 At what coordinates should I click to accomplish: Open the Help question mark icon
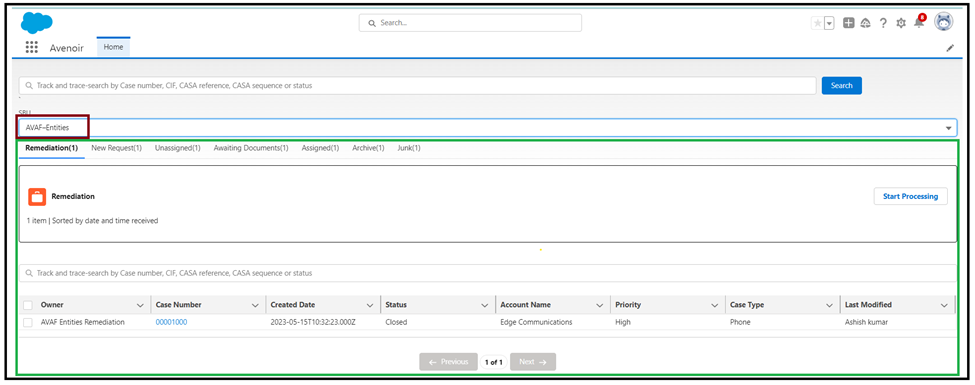pyautogui.click(x=883, y=23)
